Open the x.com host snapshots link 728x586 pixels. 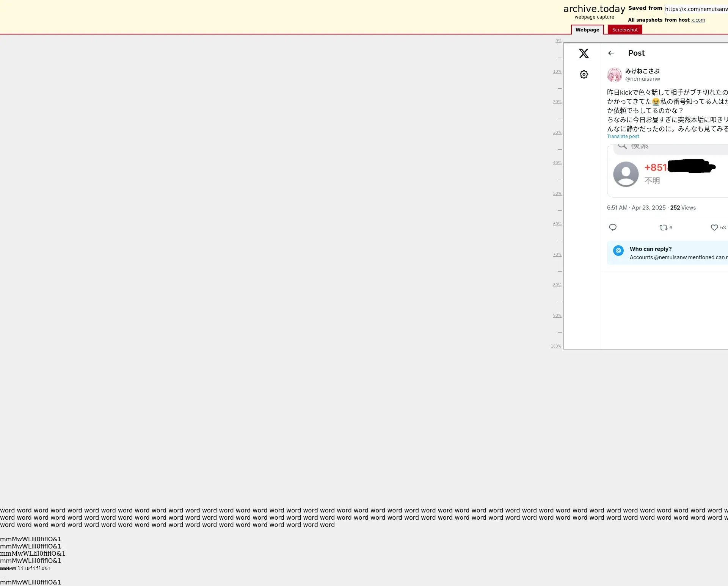click(698, 20)
